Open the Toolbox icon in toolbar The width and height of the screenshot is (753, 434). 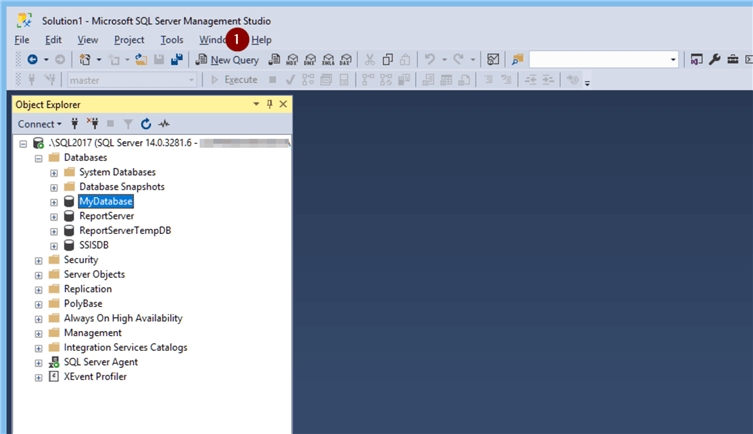[733, 60]
